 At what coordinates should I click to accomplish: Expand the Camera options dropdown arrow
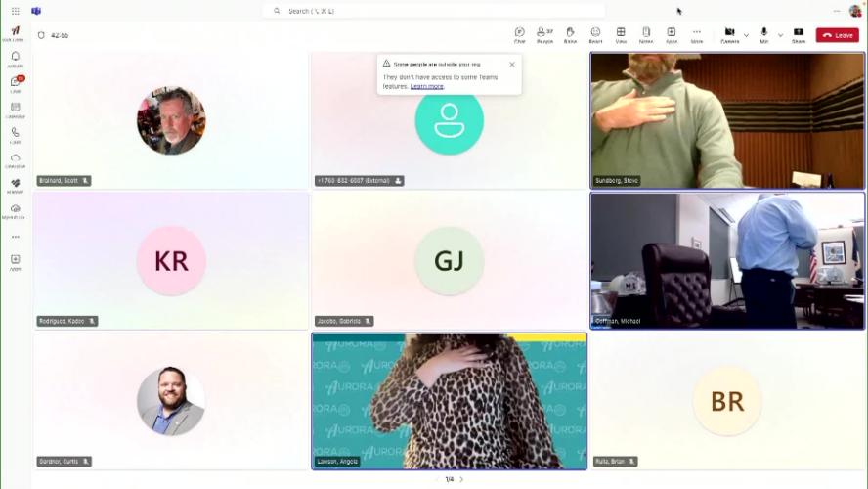[747, 35]
